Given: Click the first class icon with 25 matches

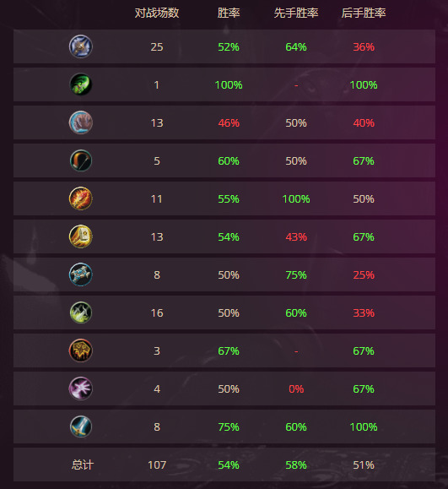Looking at the screenshot, I should click(81, 46).
